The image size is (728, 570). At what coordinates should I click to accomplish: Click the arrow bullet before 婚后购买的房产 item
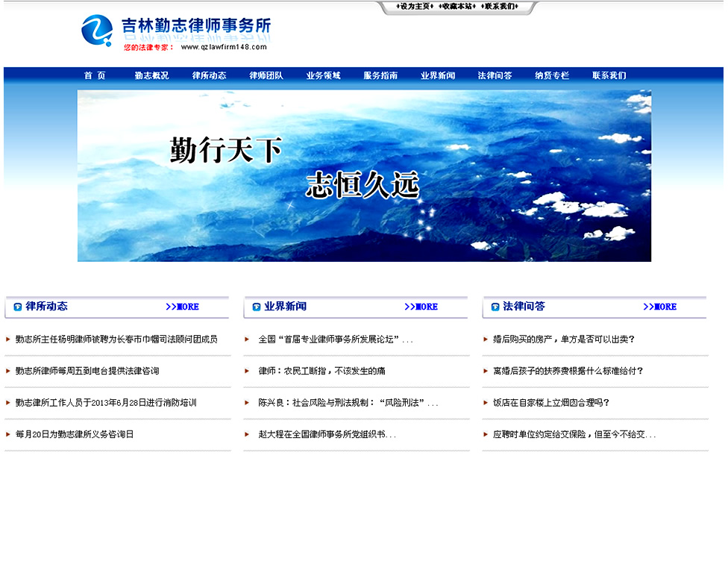coord(486,339)
